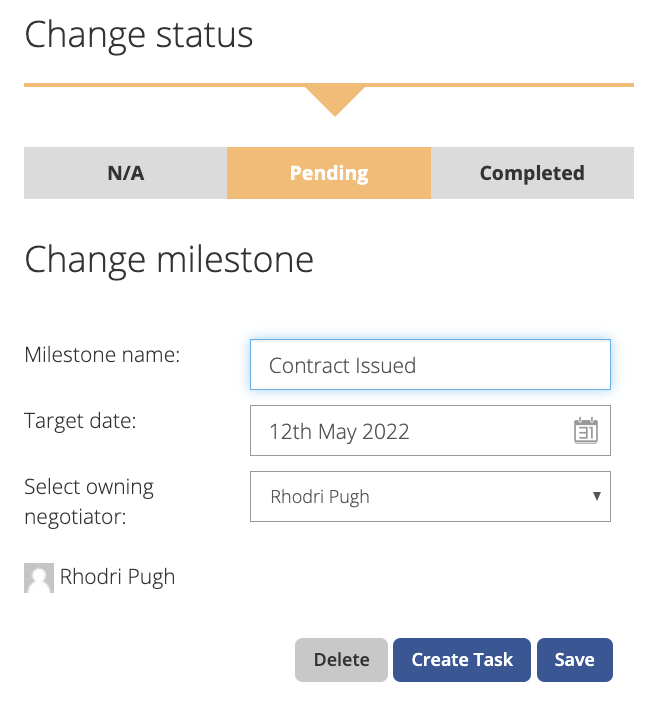Open the Rhodri Pugh negotiator dropdown
Viewport: 666px width, 712px height.
(x=430, y=496)
